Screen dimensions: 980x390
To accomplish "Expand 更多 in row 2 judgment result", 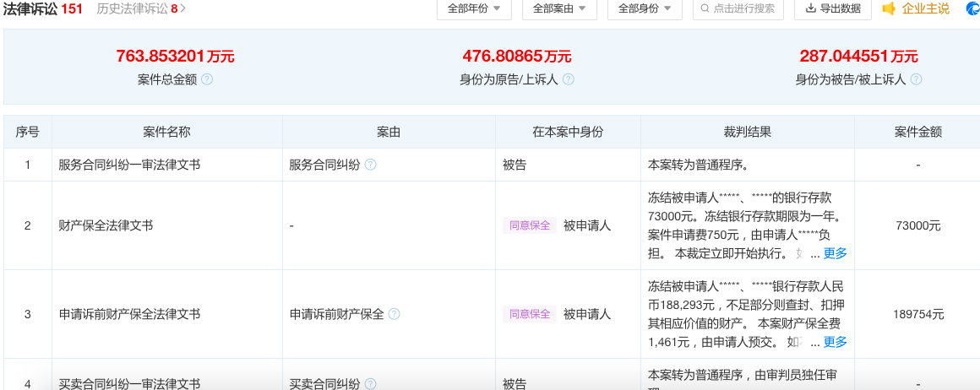I will coord(835,253).
